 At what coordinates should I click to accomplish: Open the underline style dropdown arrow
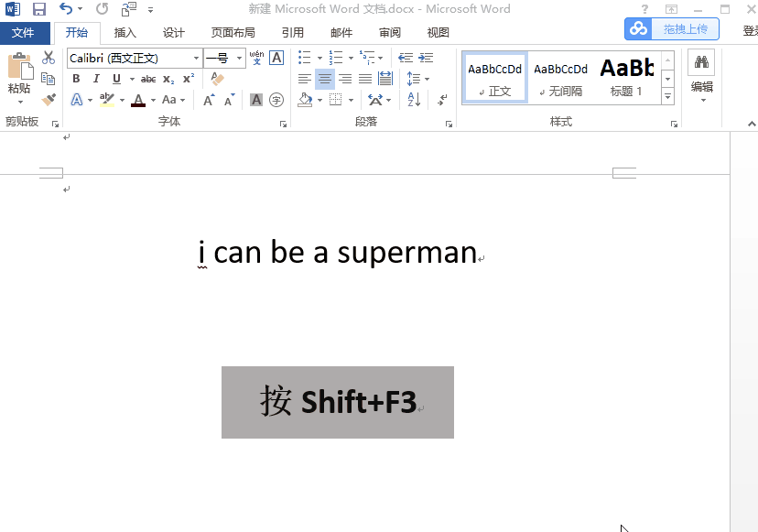tap(132, 79)
